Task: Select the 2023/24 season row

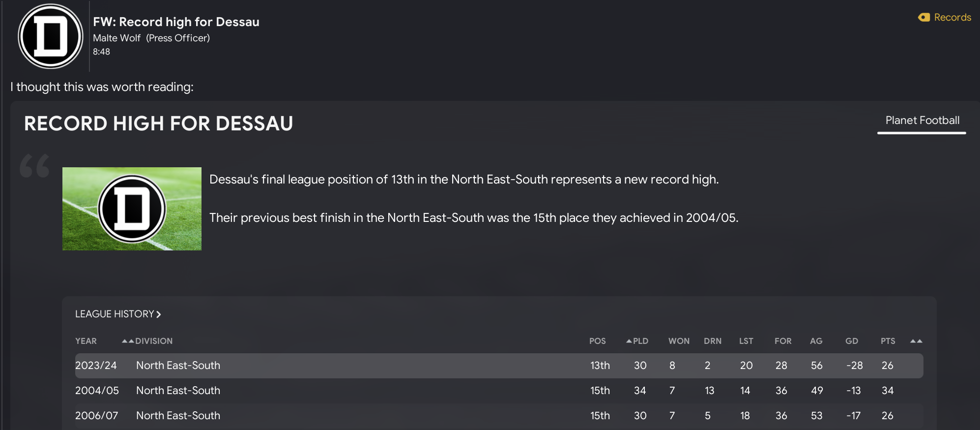Action: [x=499, y=366]
